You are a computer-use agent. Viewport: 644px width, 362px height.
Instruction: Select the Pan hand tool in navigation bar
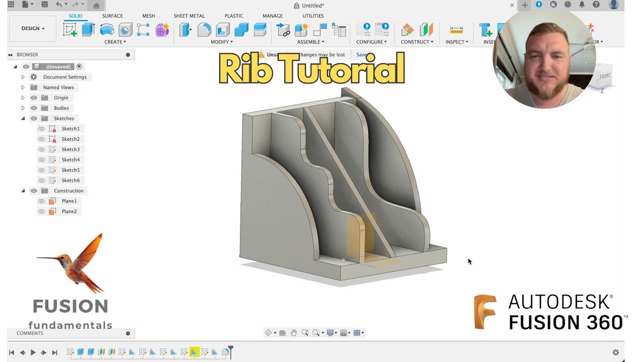coord(294,333)
